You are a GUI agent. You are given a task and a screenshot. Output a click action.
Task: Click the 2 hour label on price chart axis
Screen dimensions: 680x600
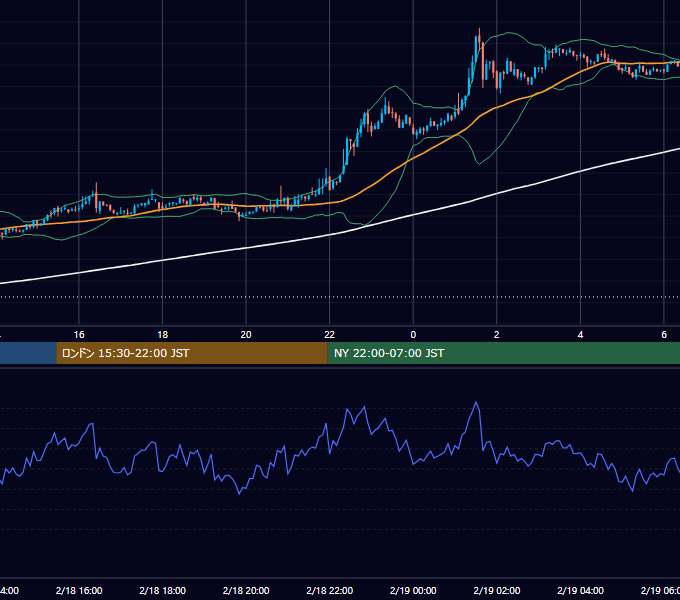pos(497,335)
